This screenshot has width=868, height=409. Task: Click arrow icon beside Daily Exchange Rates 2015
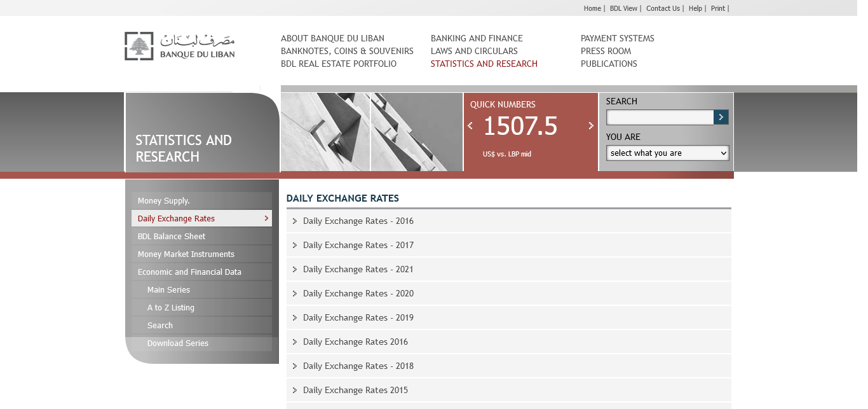(x=295, y=391)
